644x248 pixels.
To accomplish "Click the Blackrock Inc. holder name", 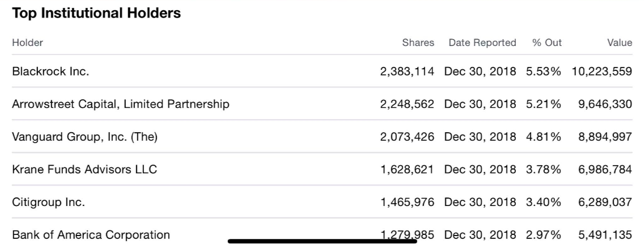I will click(x=50, y=72).
